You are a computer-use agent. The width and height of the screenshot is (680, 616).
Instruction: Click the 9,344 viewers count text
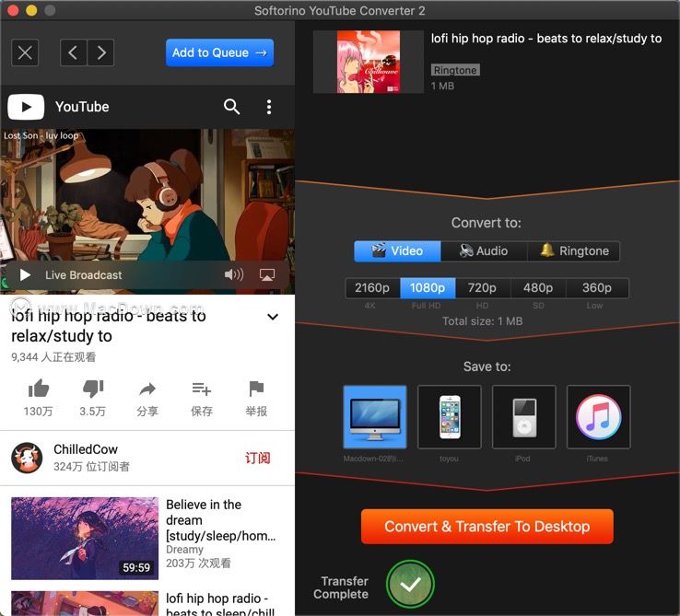pos(53,357)
